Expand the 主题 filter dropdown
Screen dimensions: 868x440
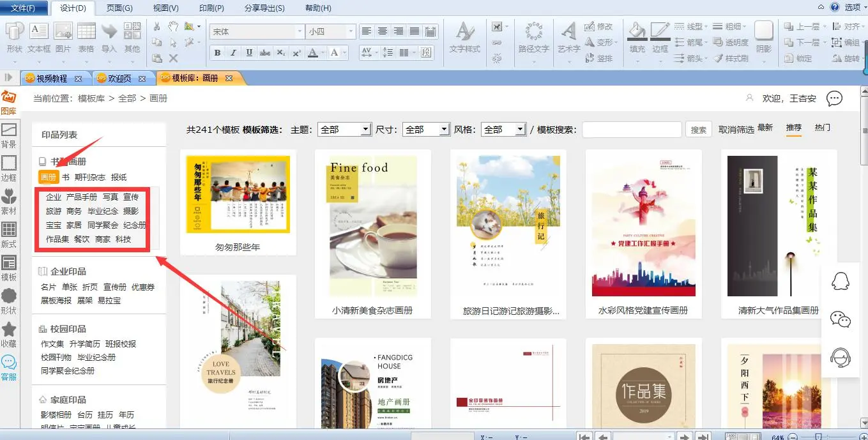pyautogui.click(x=366, y=130)
